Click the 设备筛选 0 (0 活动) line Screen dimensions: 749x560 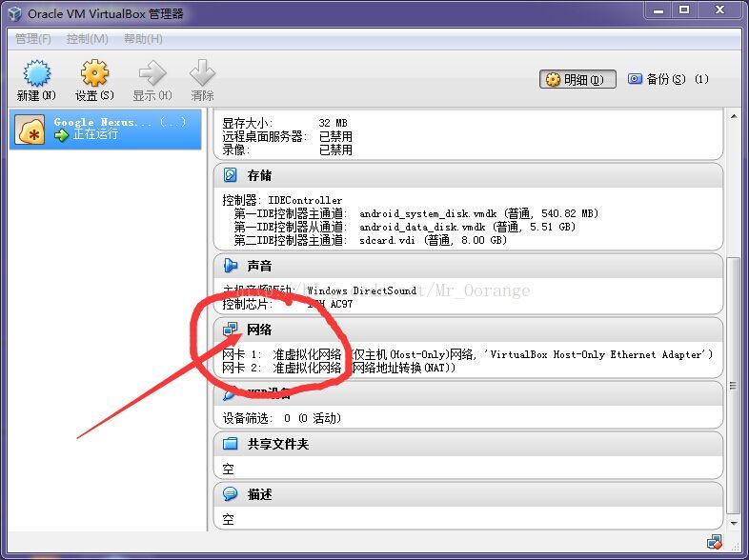click(x=282, y=418)
